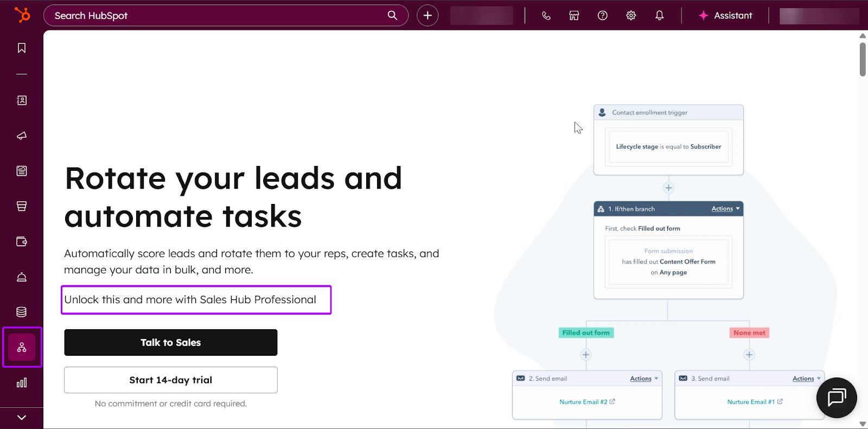This screenshot has width=868, height=429.
Task: Click Lifecycle stage is equal to Subscriber
Action: pyautogui.click(x=668, y=146)
